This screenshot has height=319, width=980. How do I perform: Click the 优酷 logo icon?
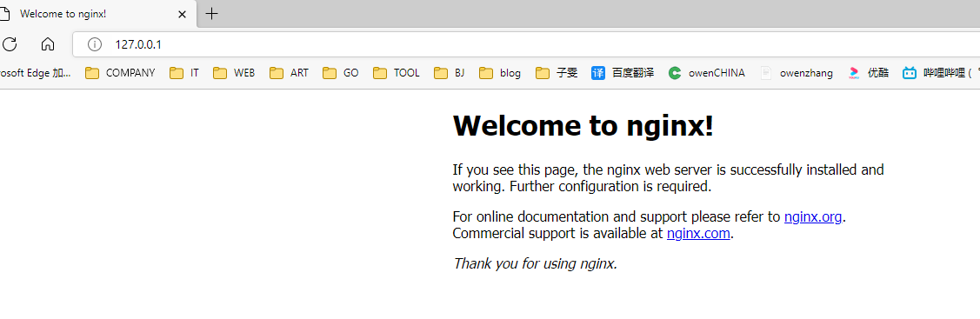(x=855, y=73)
